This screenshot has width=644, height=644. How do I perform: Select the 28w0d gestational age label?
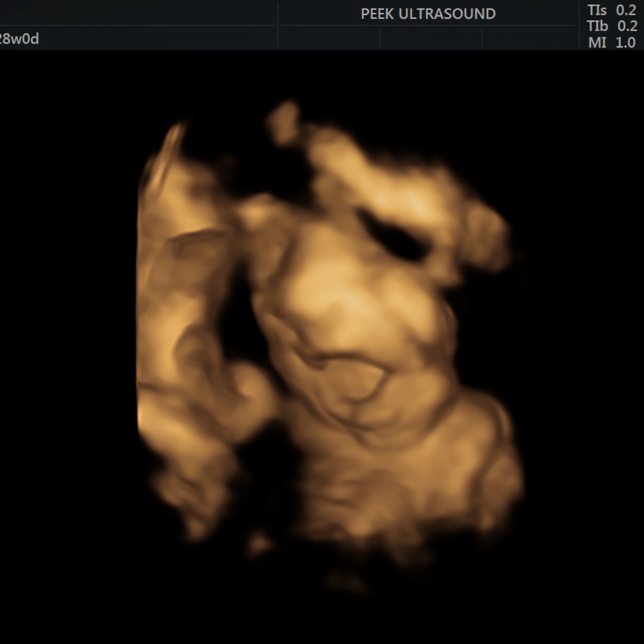19,39
